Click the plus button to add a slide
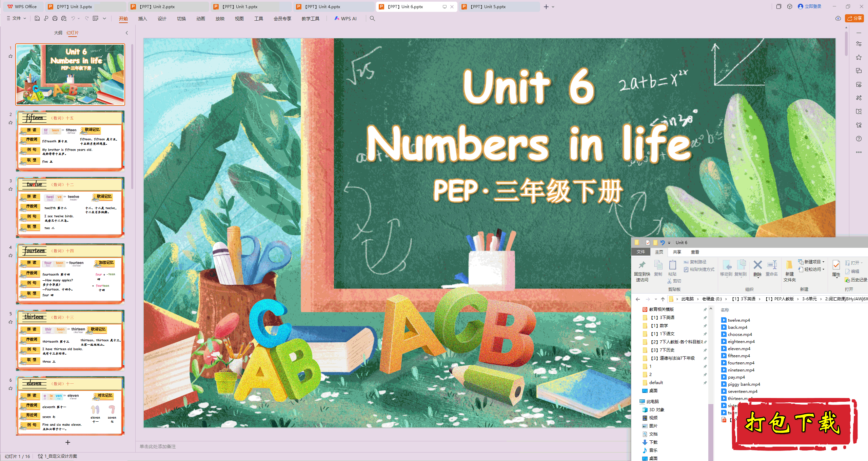 pyautogui.click(x=68, y=442)
